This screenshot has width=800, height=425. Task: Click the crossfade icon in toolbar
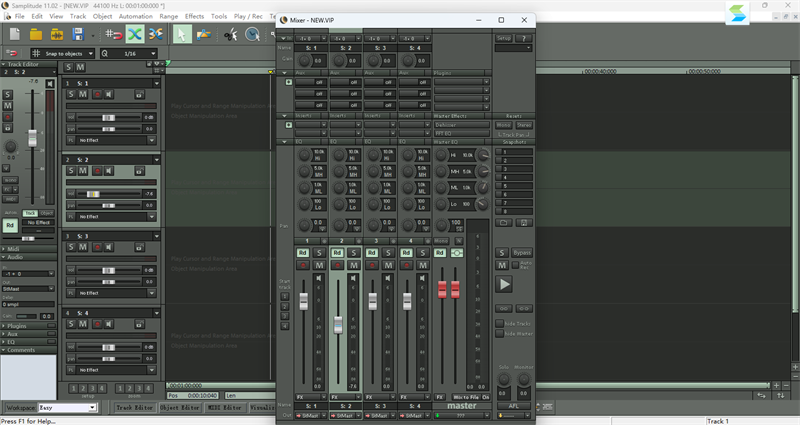point(133,34)
